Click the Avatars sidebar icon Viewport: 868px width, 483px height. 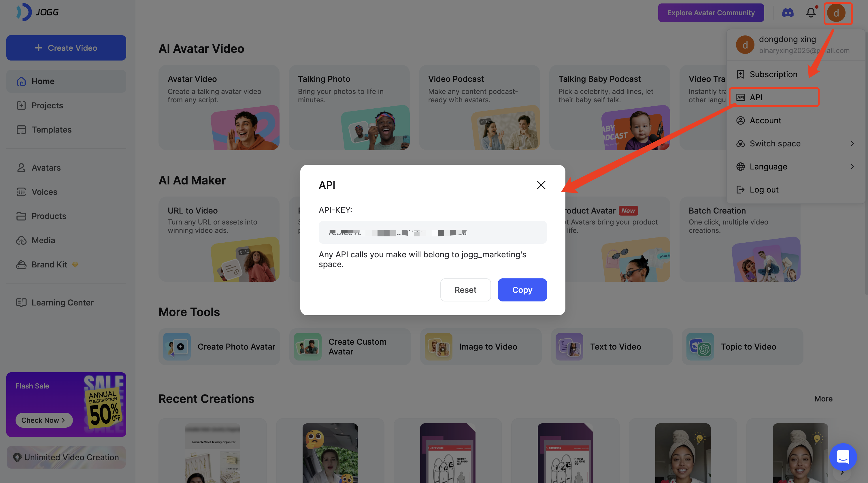pyautogui.click(x=21, y=167)
